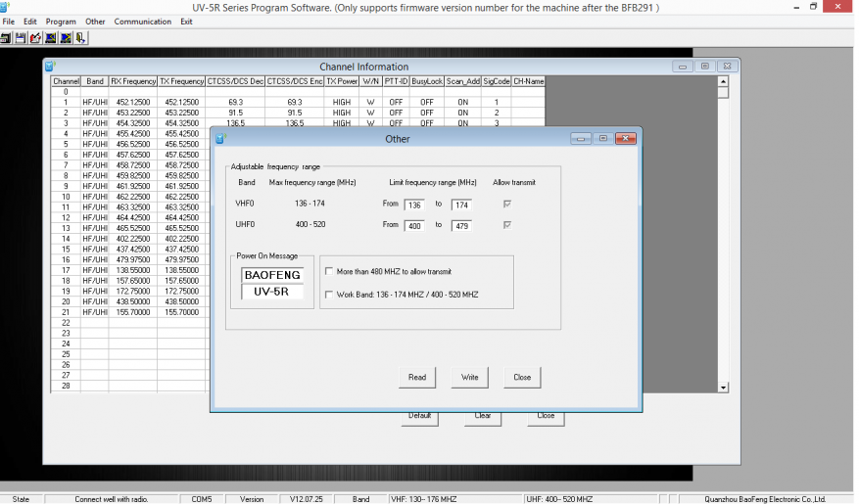Click Default button in Channel Information window
This screenshot has width=859, height=504.
tap(419, 418)
